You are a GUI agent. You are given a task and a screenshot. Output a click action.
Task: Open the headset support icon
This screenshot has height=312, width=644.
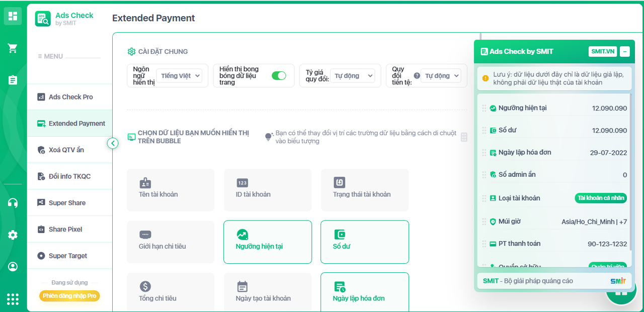point(13,203)
